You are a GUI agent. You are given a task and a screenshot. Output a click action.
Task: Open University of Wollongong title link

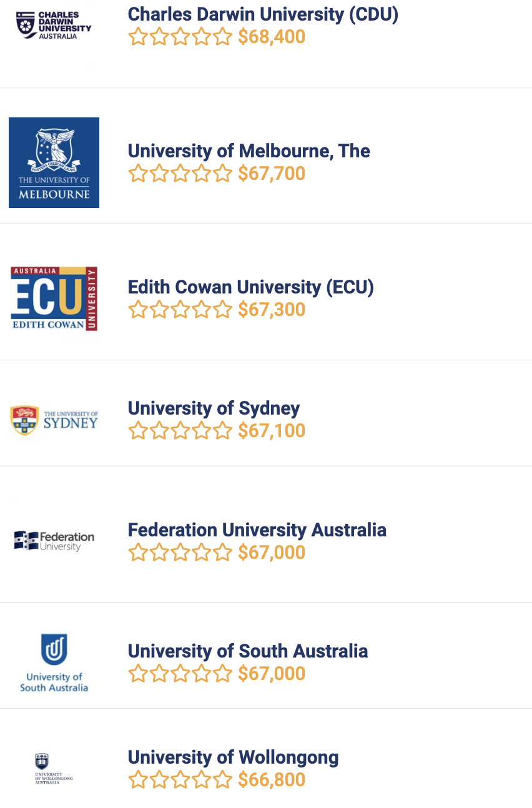tap(233, 757)
